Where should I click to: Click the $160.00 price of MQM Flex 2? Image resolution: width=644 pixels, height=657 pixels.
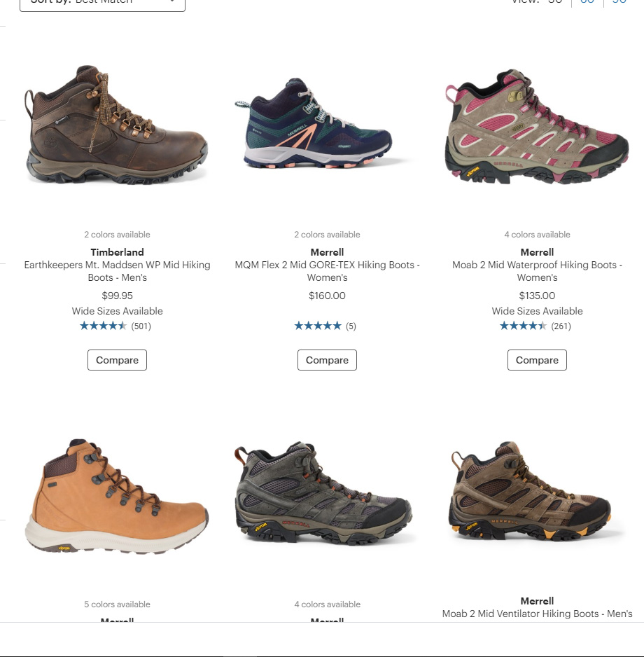(327, 296)
